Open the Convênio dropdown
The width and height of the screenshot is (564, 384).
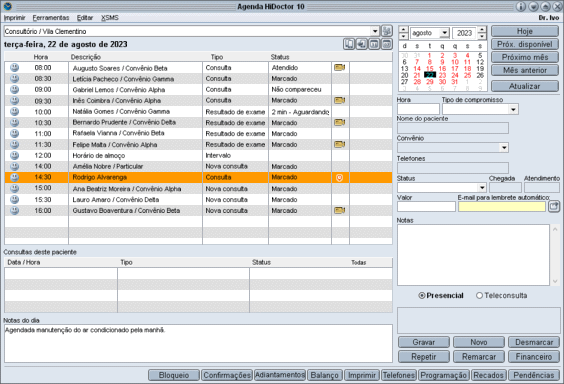point(504,147)
